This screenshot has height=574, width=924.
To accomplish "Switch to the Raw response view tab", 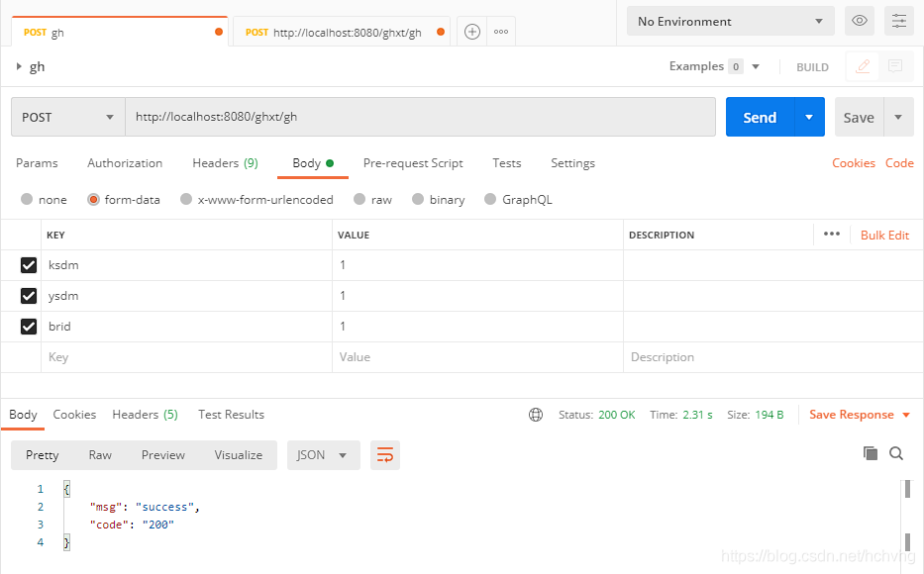I will (99, 455).
